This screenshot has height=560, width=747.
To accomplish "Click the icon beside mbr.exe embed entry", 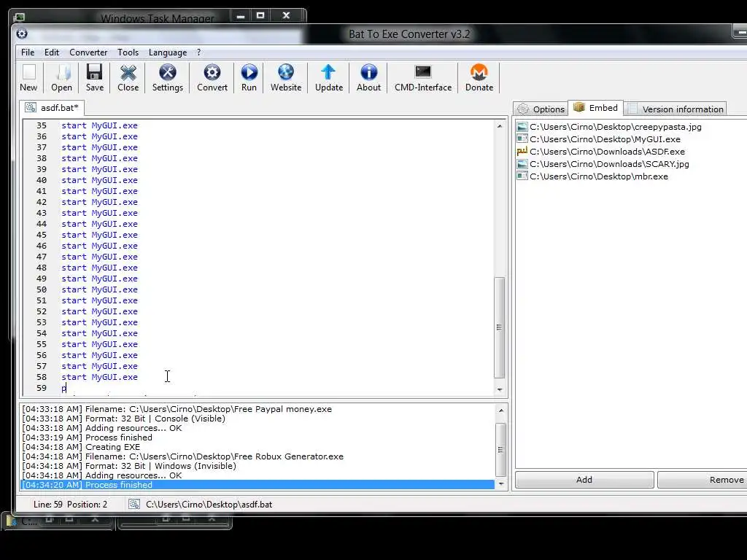I will tap(522, 176).
